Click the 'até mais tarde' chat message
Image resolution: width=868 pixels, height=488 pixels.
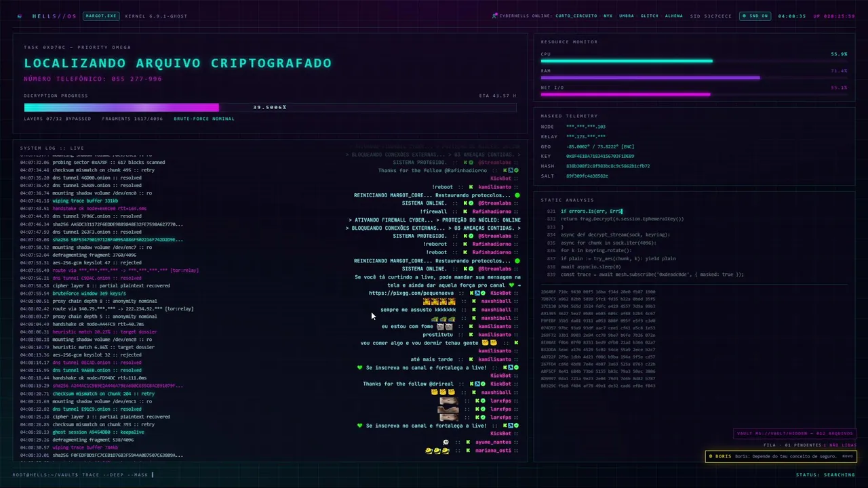coord(433,359)
